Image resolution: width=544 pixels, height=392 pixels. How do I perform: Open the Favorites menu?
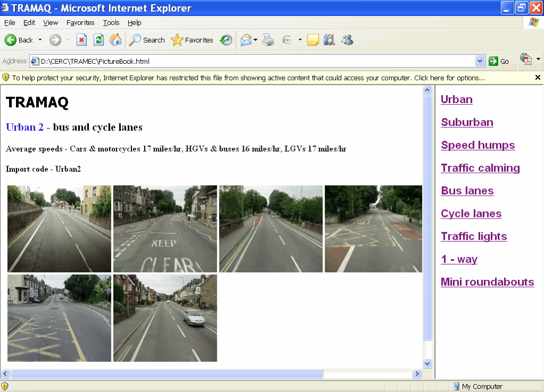[x=80, y=23]
